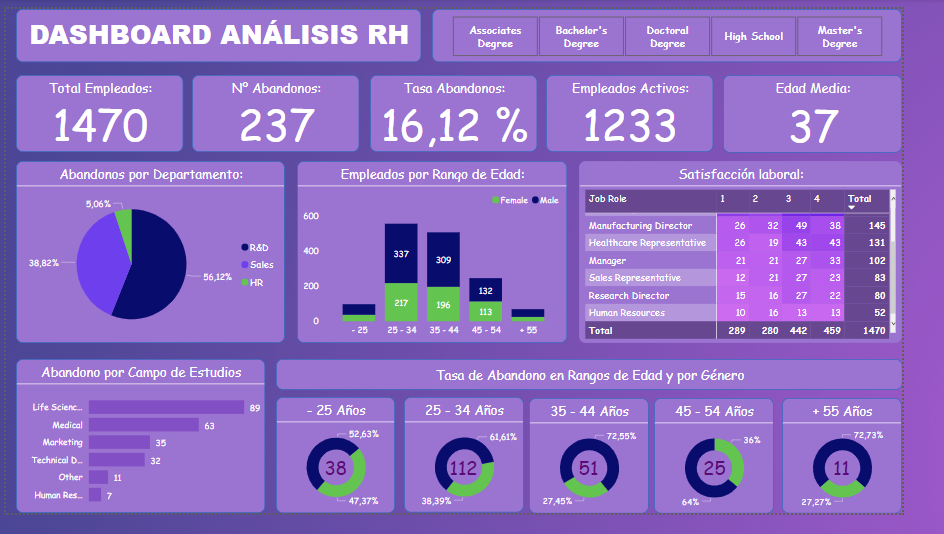This screenshot has height=534, width=944.
Task: Click the Total row label in table
Action: tap(600, 331)
